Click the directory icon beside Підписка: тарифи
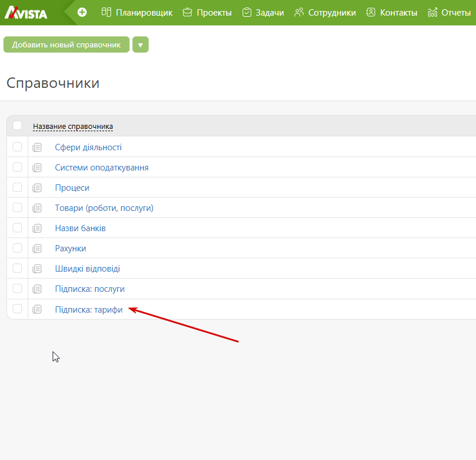Screen dimensions: 476x460 click(38, 309)
